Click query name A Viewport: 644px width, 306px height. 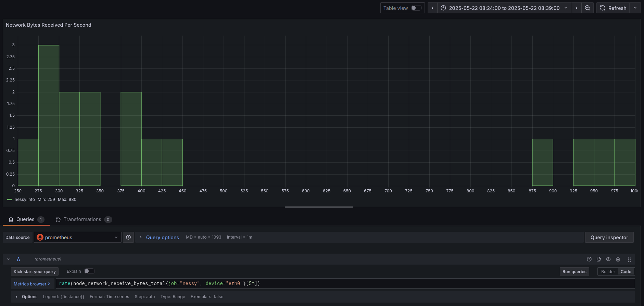(x=18, y=259)
